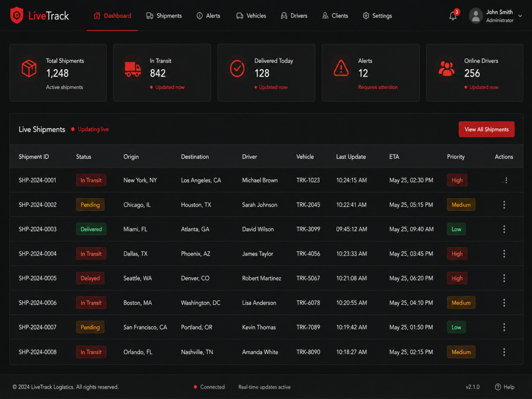Sort by the Shipment ID column header
The image size is (532, 399).
tap(34, 157)
